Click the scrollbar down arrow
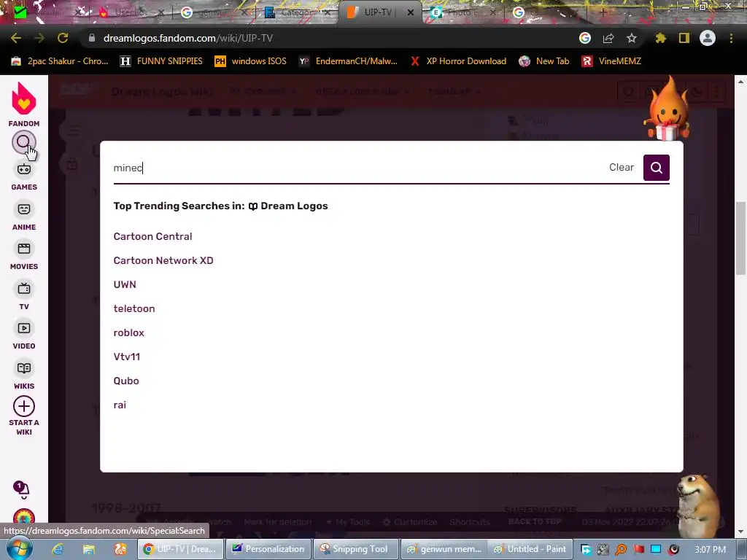Viewport: 747px width, 560px height. 740,532
